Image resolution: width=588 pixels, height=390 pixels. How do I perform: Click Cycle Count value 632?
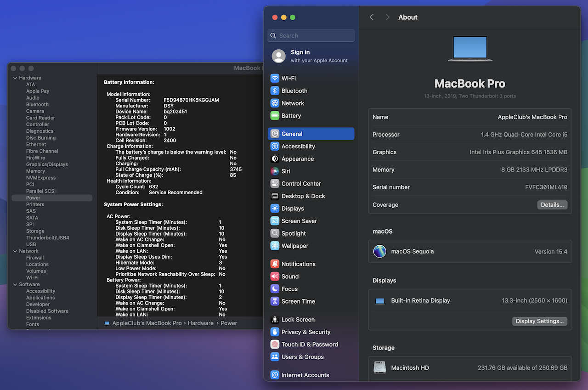[153, 187]
